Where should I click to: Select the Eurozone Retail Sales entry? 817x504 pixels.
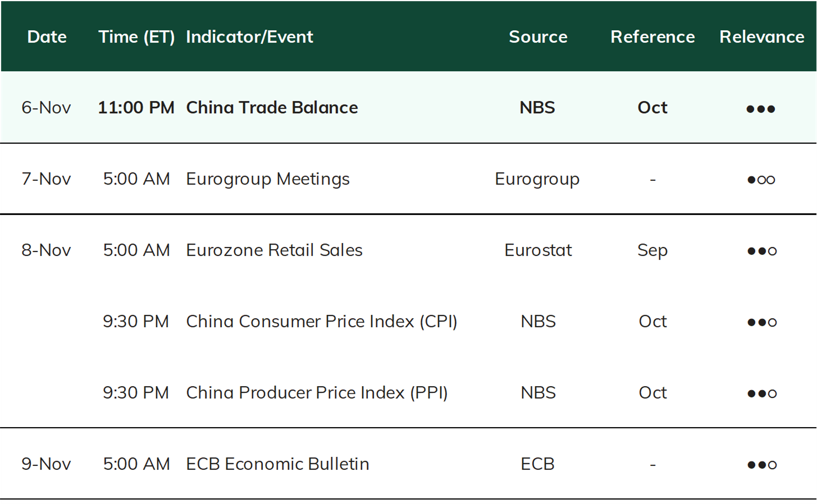click(x=274, y=250)
